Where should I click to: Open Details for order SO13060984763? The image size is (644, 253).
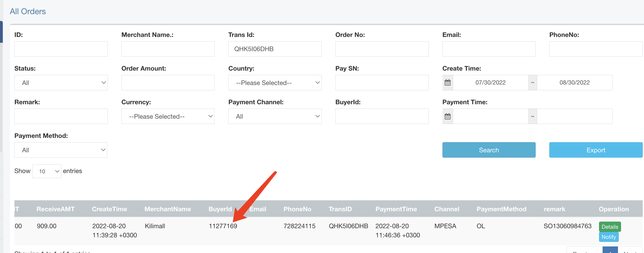click(x=610, y=226)
